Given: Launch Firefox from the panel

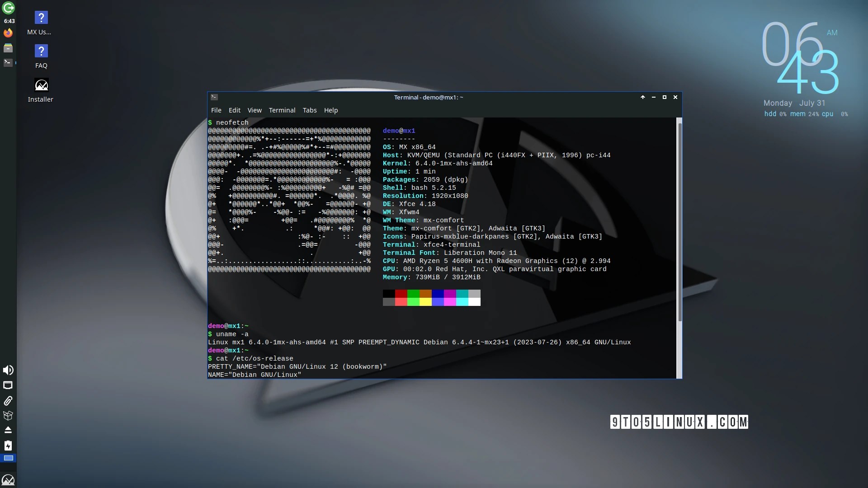Looking at the screenshot, I should coord(8,33).
